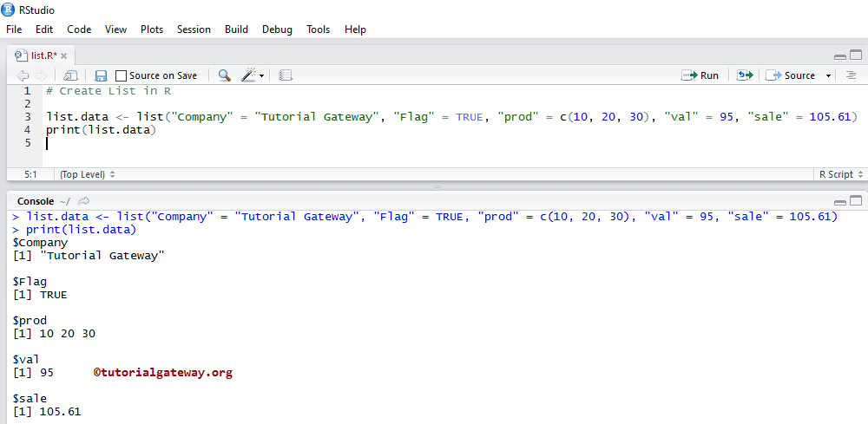868x424 pixels.
Task: Open the Help menu
Action: (355, 29)
